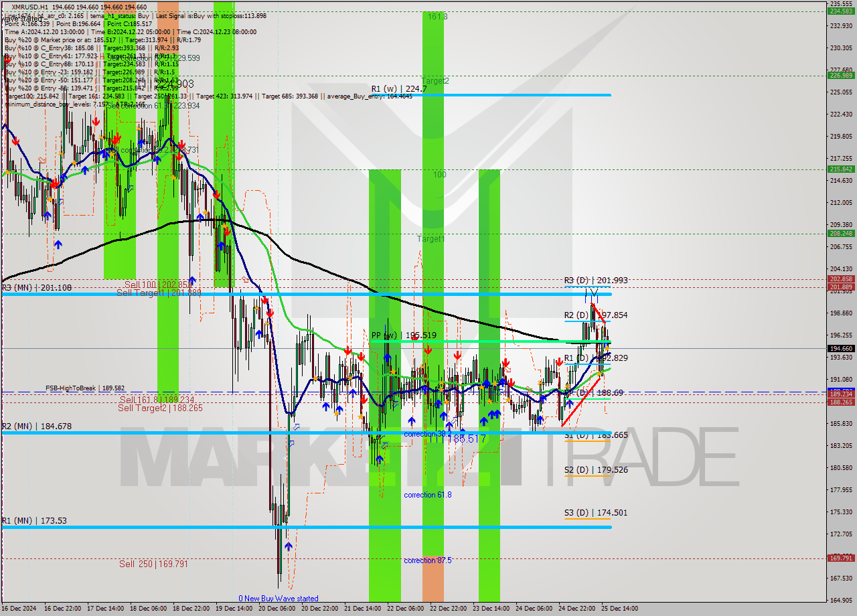The width and height of the screenshot is (857, 616).
Task: Click the '22 Dec 06:00' time axis label
Action: pyautogui.click(x=405, y=609)
